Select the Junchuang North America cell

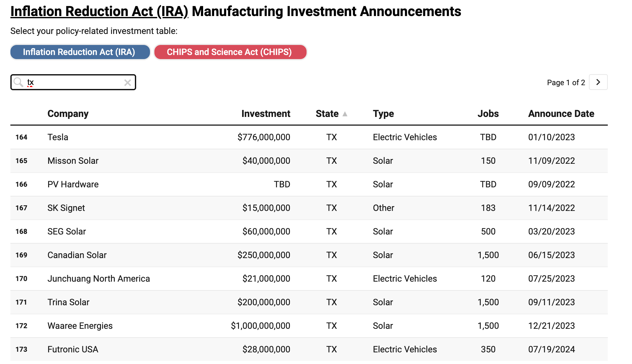point(99,279)
